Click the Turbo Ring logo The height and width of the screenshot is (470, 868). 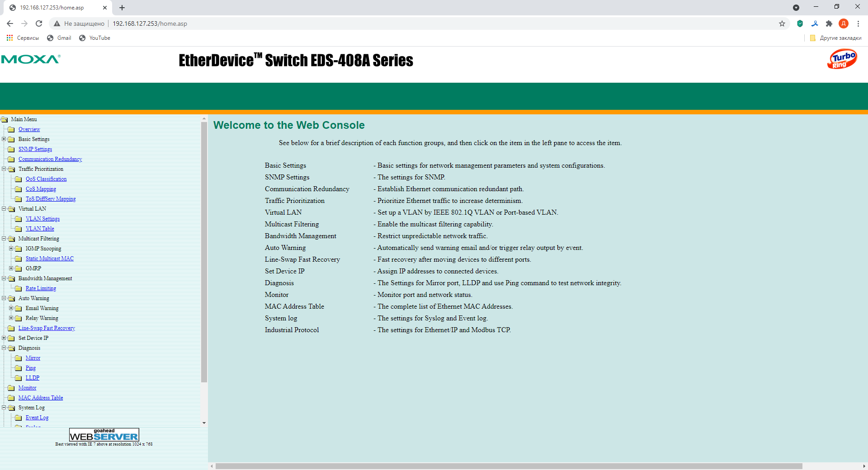[x=842, y=59]
